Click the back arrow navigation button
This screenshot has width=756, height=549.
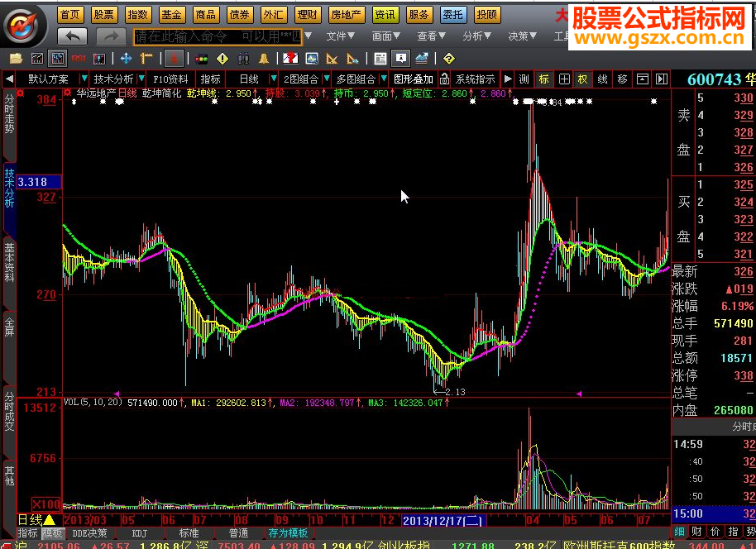pos(73,36)
